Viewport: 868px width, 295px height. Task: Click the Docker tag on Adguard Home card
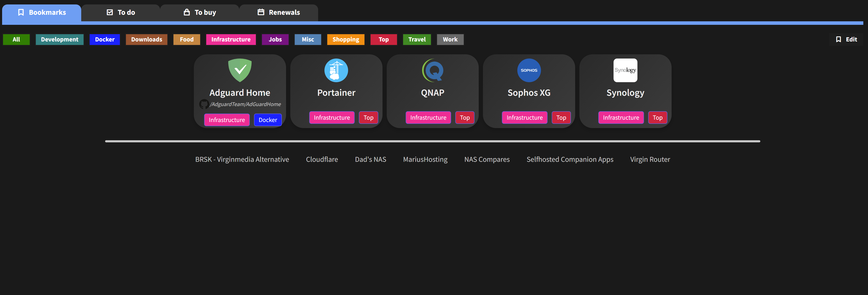click(268, 120)
